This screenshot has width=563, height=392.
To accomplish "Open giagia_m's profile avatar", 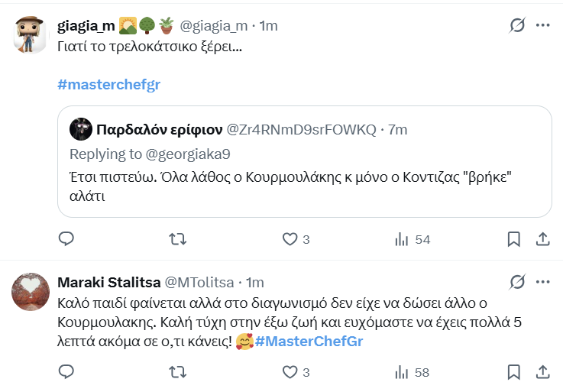I will pos(31,34).
